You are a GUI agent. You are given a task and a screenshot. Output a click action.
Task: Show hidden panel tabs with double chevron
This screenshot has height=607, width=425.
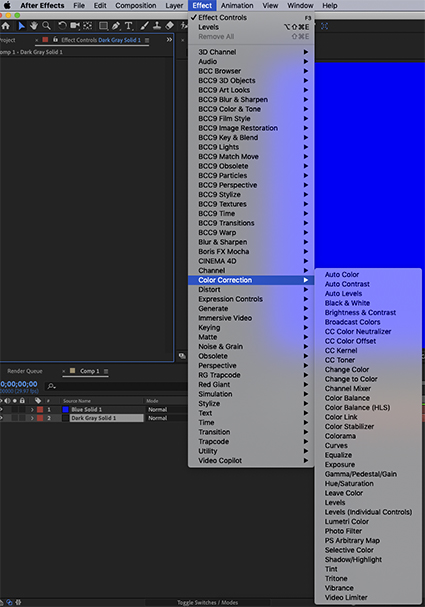(169, 39)
